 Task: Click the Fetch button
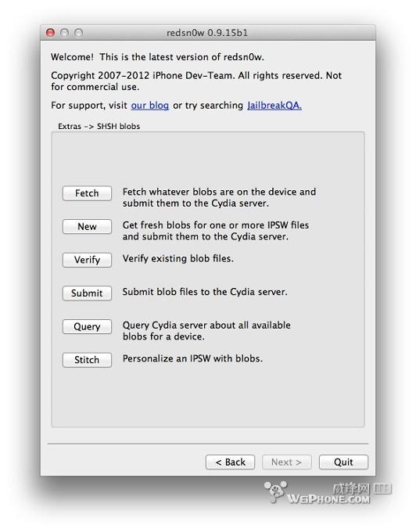pyautogui.click(x=87, y=193)
